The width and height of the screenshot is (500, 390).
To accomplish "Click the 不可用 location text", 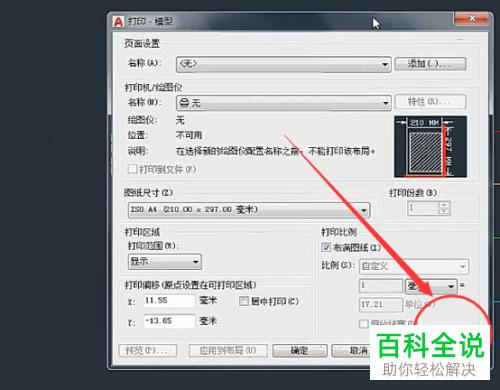I will 189,135.
